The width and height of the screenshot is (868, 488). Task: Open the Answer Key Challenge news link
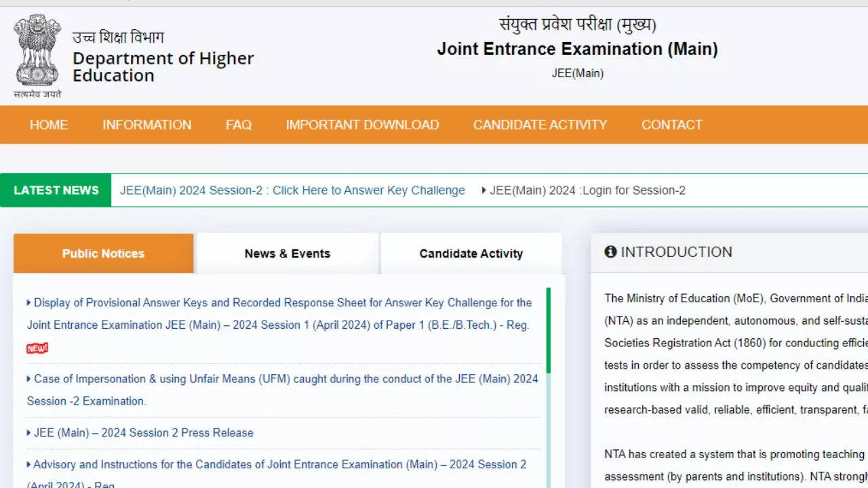pos(292,190)
